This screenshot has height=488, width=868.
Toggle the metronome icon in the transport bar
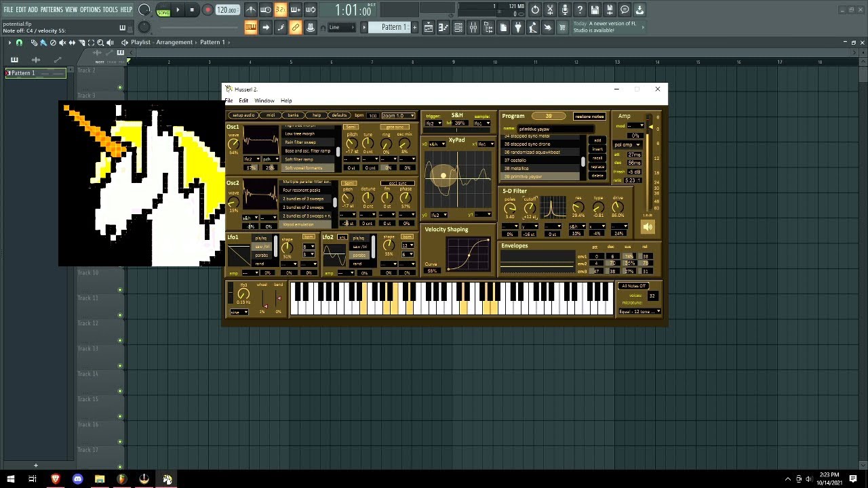pyautogui.click(x=251, y=10)
